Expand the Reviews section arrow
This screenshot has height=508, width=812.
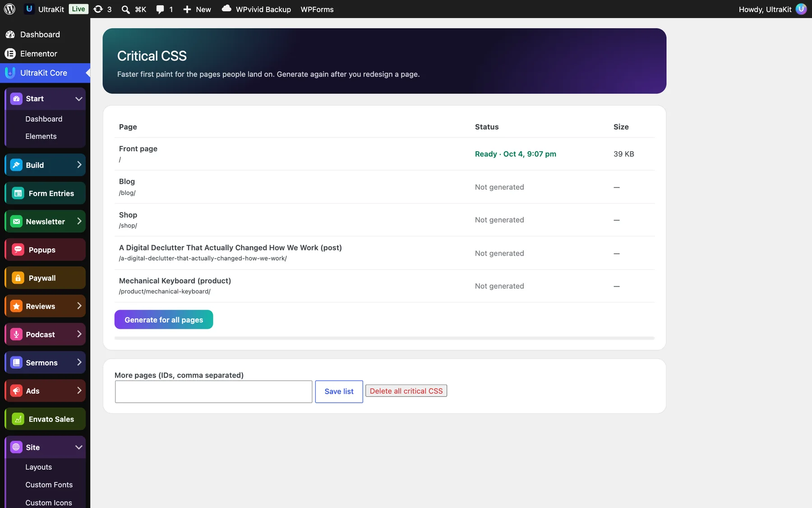coord(79,306)
